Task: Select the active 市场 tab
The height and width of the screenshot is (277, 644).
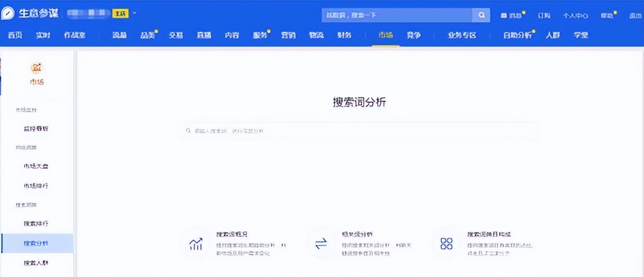Action: point(386,35)
